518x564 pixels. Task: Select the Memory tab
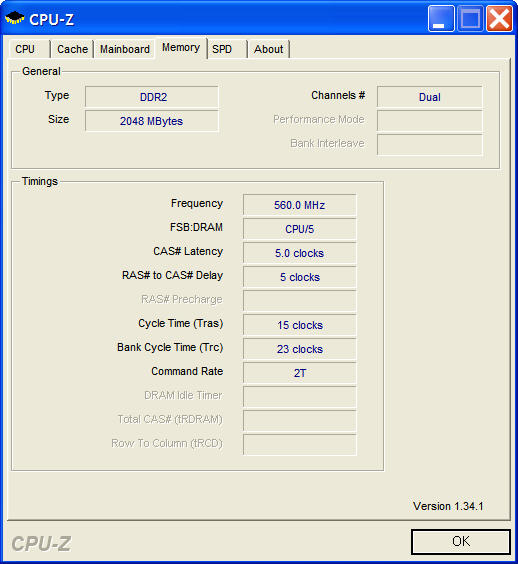click(x=181, y=47)
